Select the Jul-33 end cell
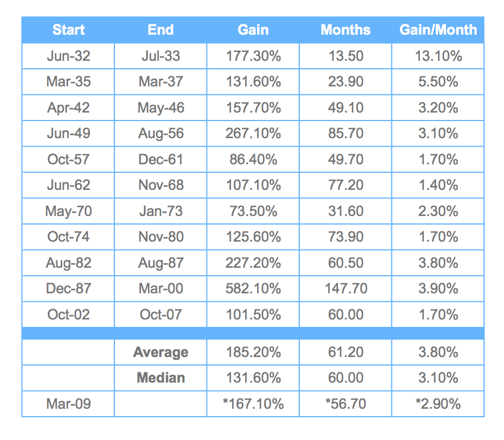Screen dimensions: 504x440 coord(160,56)
